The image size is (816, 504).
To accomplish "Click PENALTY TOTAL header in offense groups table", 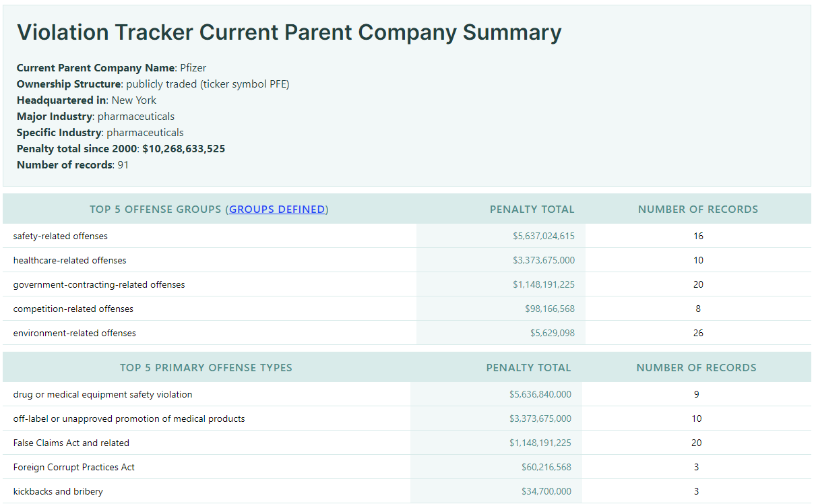I will click(532, 210).
